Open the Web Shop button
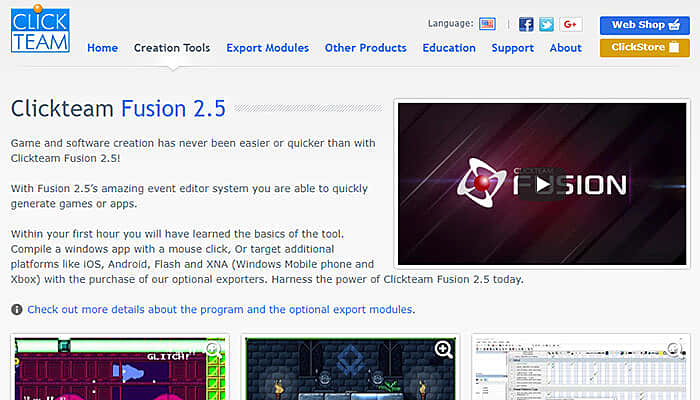The width and height of the screenshot is (700, 400). point(645,25)
